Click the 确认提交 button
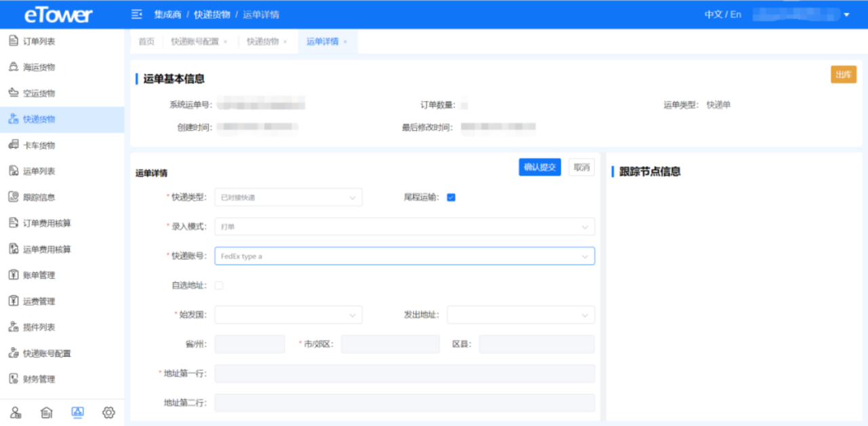 click(x=540, y=167)
